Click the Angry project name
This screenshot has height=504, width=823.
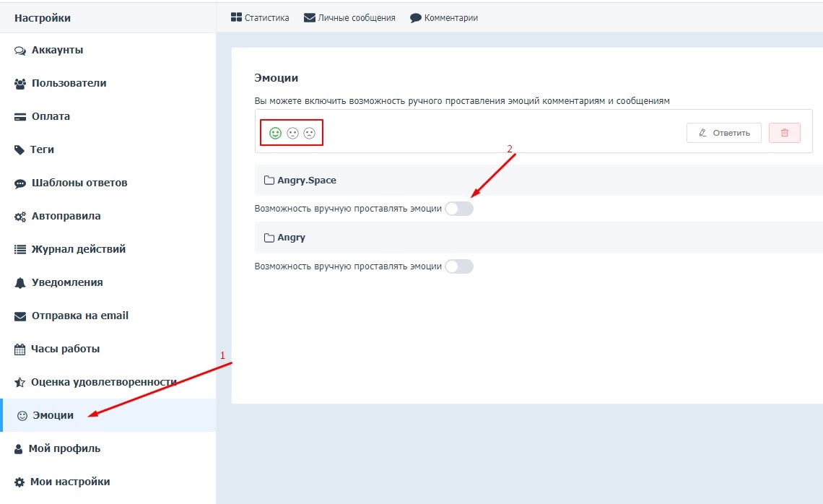(292, 238)
